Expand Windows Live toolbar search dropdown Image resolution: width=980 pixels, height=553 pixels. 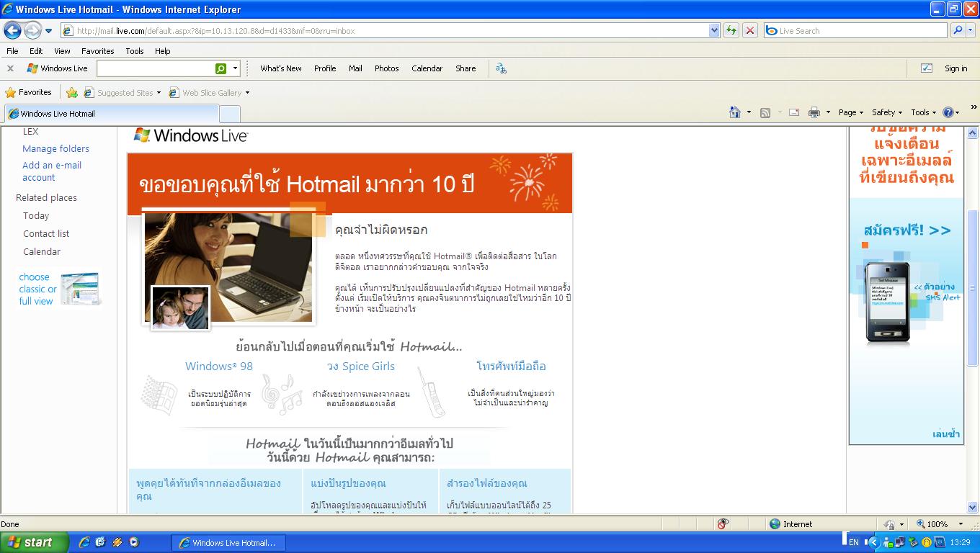[x=235, y=68]
